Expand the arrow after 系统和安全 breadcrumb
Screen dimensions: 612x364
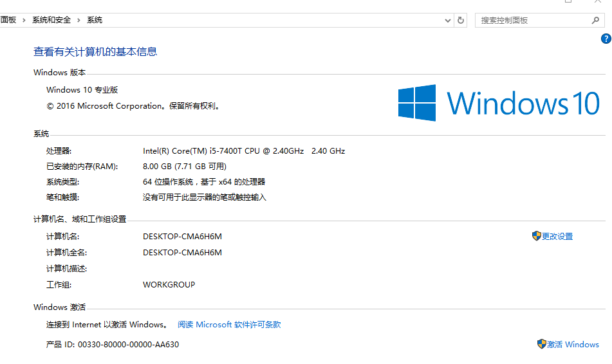pyautogui.click(x=79, y=21)
